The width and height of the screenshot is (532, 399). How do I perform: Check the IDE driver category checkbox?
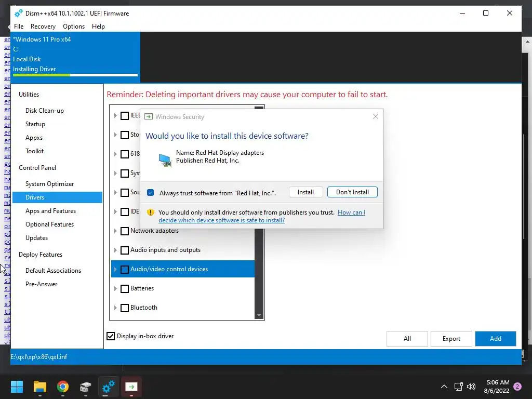point(125,212)
